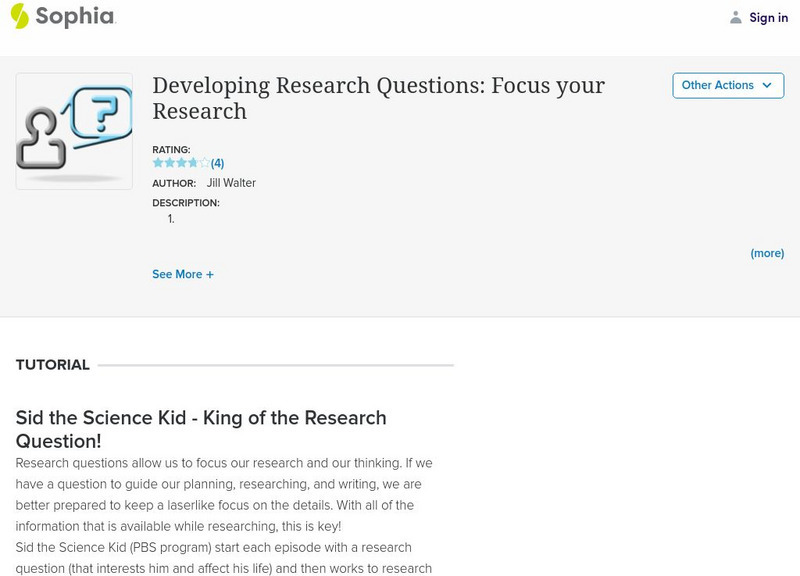Click the Developing Research Questions title

378,97
